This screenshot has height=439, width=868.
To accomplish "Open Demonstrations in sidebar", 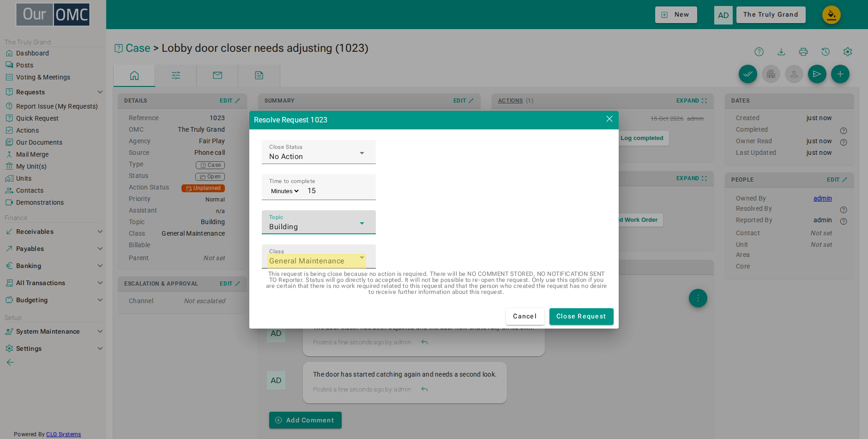I will (40, 202).
